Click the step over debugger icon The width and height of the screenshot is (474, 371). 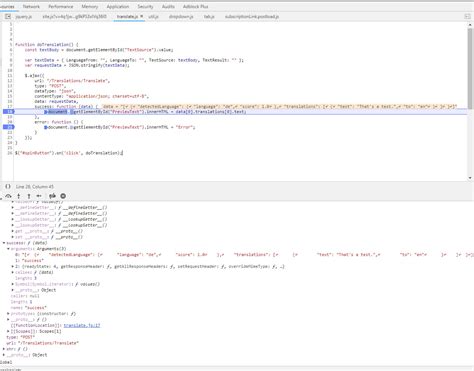(x=8, y=196)
